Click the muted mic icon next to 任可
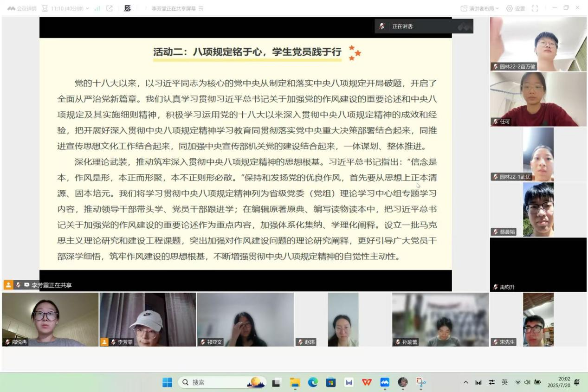This screenshot has width=588, height=392. tap(496, 122)
